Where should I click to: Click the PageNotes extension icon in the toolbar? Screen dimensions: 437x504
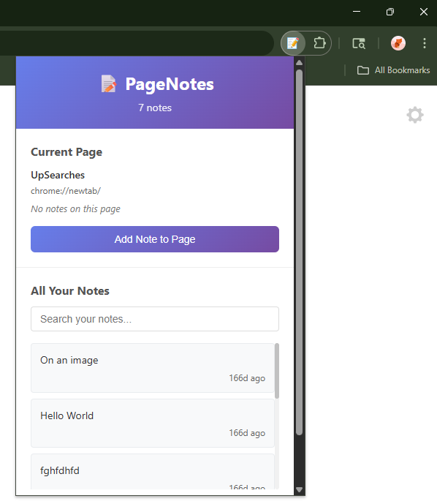(x=293, y=43)
